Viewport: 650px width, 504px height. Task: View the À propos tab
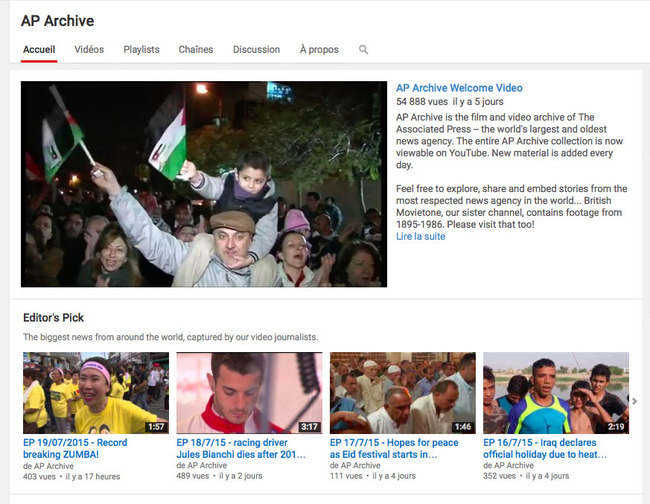coord(319,49)
